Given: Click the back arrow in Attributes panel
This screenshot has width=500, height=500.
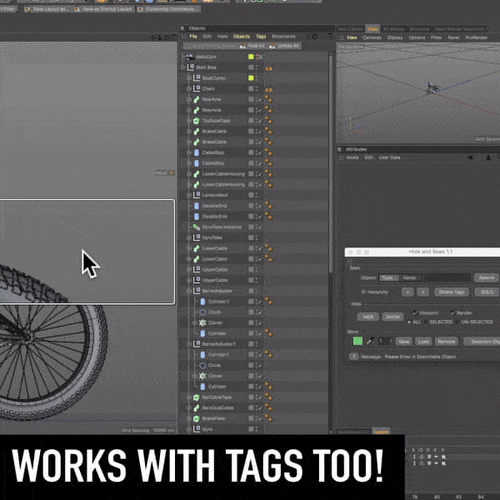Looking at the screenshot, I should point(470,158).
